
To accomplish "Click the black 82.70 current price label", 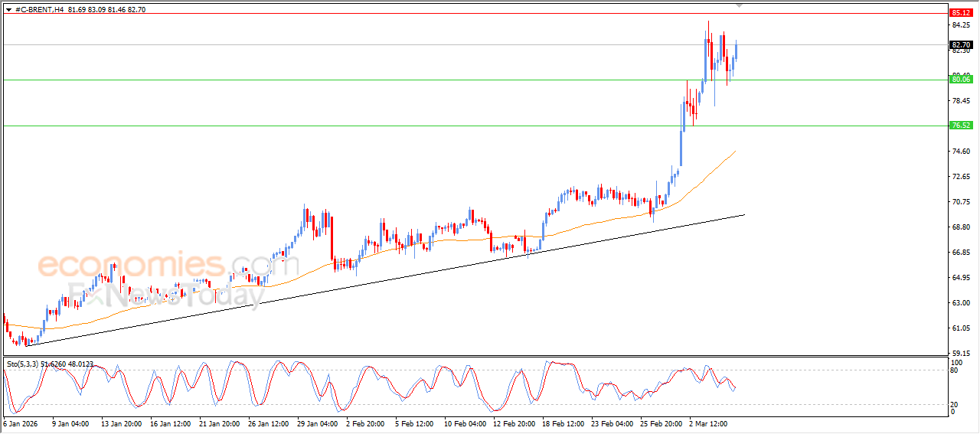I will pos(960,45).
